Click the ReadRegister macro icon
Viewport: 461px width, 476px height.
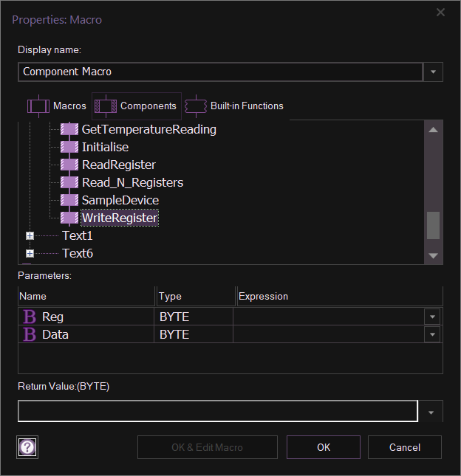[x=69, y=165]
